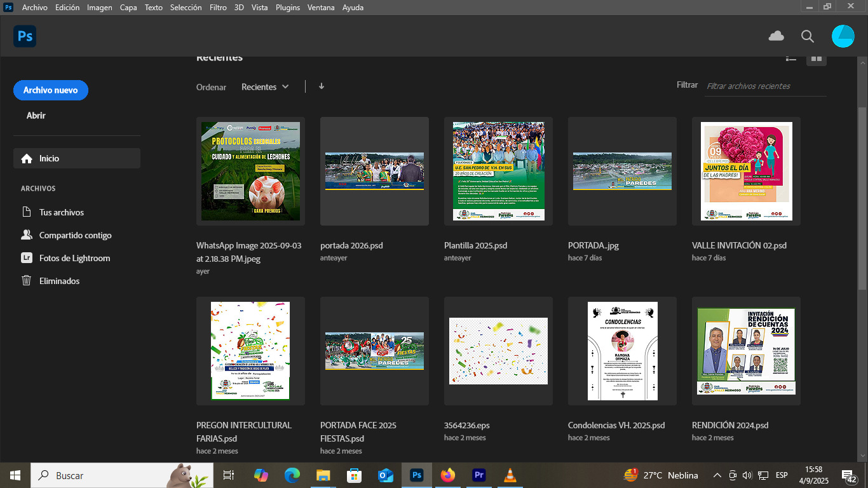Screen dimensions: 868x488
Task: Expand the Recientes sort dropdown
Action: coord(265,87)
